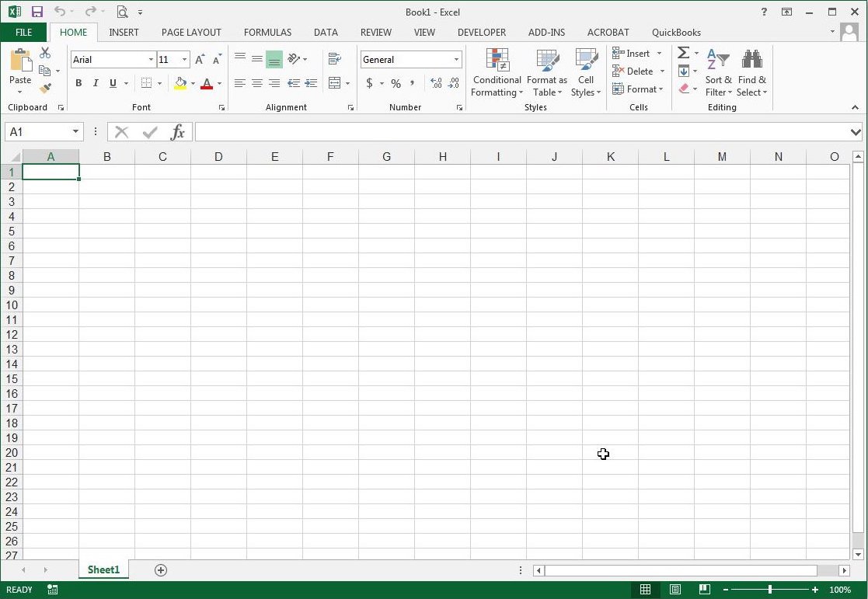Viewport: 868px width, 599px height.
Task: Open the Font Color red swatch
Action: point(208,83)
